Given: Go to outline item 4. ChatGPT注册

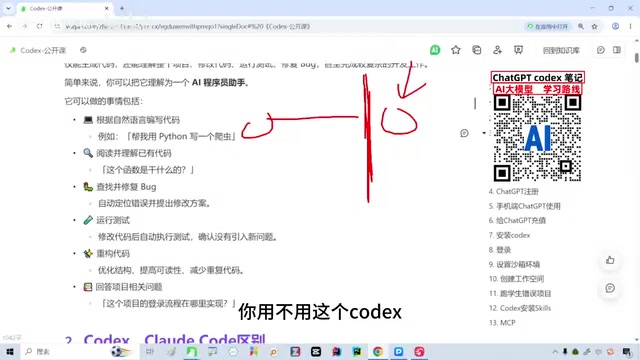Looking at the screenshot, I should [513, 191].
